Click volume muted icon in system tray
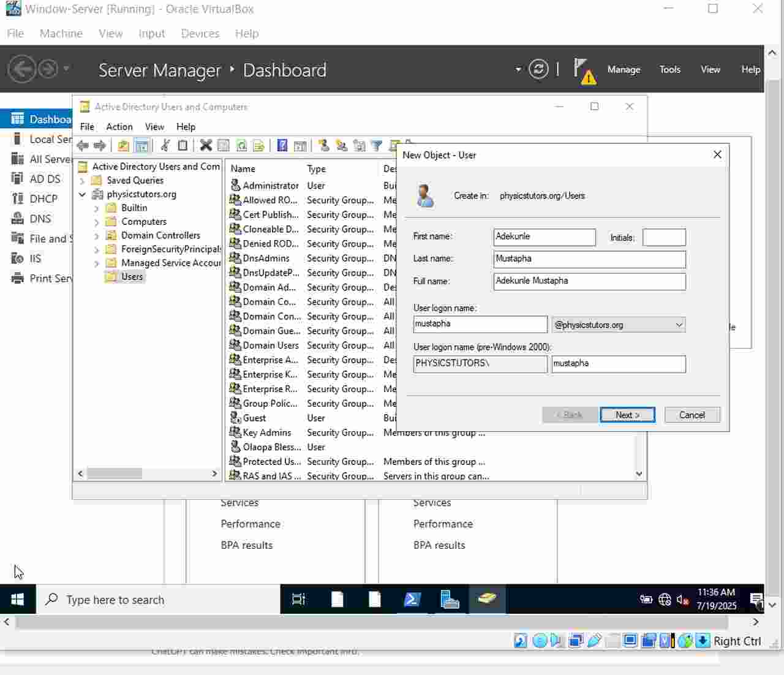The image size is (784, 675). pyautogui.click(x=682, y=600)
